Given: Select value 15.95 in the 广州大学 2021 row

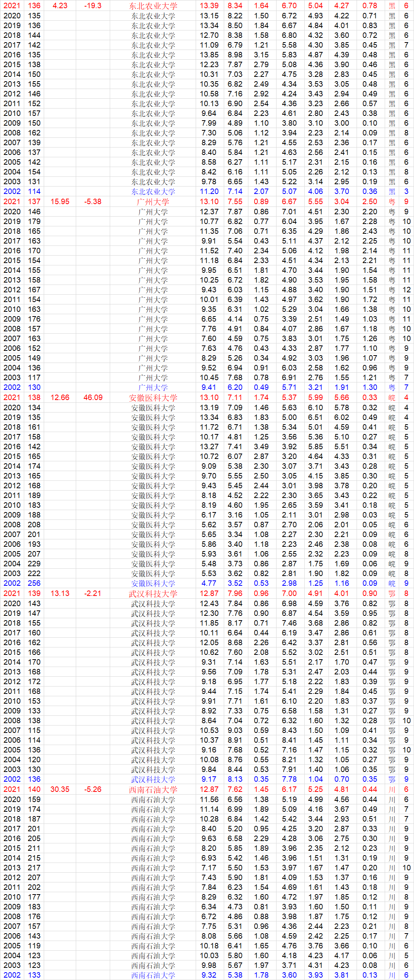Looking at the screenshot, I should 60,202.
